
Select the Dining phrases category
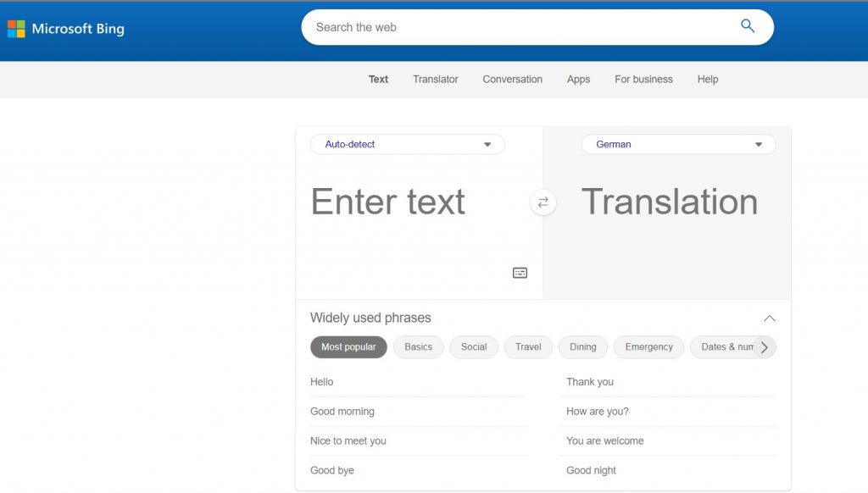coord(582,346)
